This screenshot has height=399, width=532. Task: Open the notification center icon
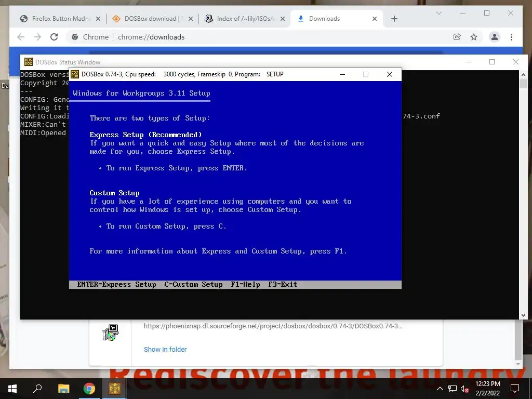click(x=515, y=389)
